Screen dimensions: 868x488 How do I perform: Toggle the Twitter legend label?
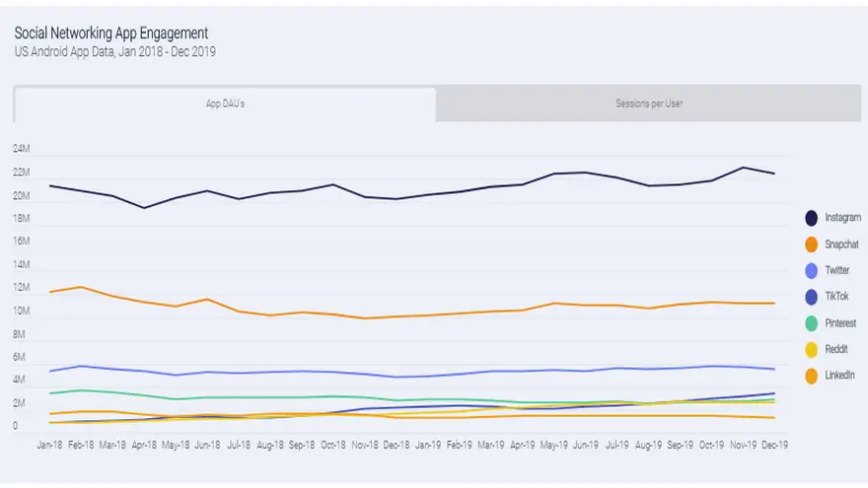pyautogui.click(x=837, y=270)
